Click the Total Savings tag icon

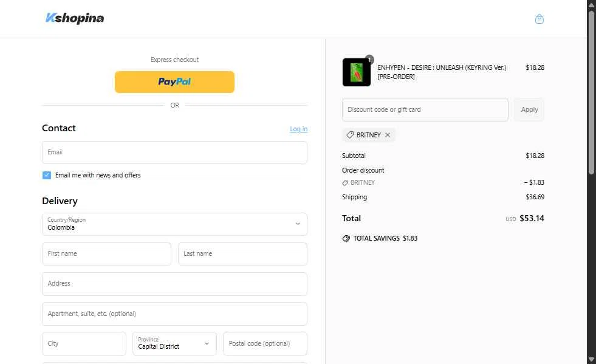346,238
